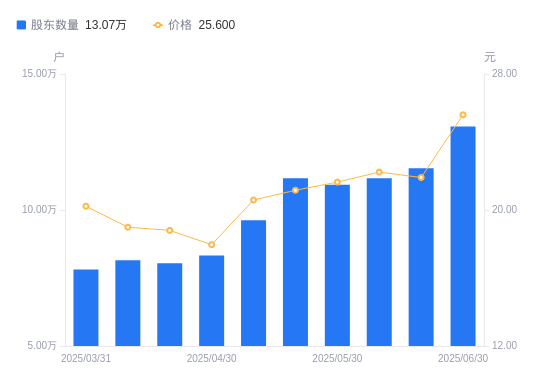Click the highest orange price point
Screen dimensions: 550x381
click(x=463, y=115)
